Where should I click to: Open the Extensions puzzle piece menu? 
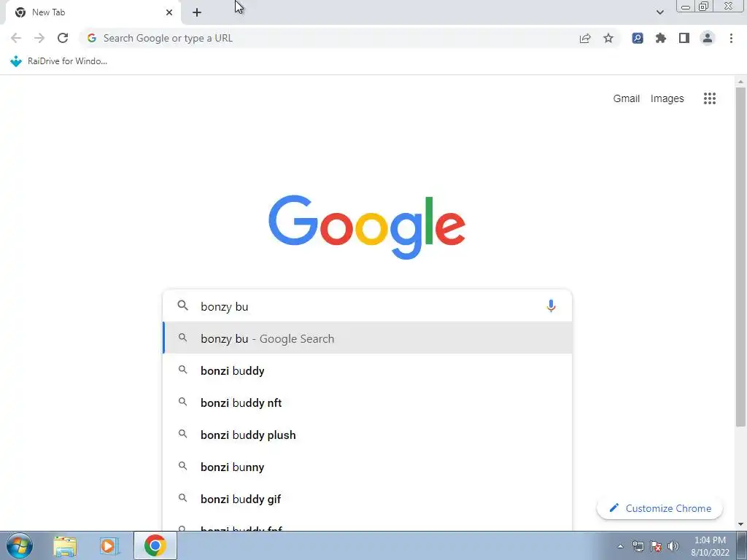point(661,38)
